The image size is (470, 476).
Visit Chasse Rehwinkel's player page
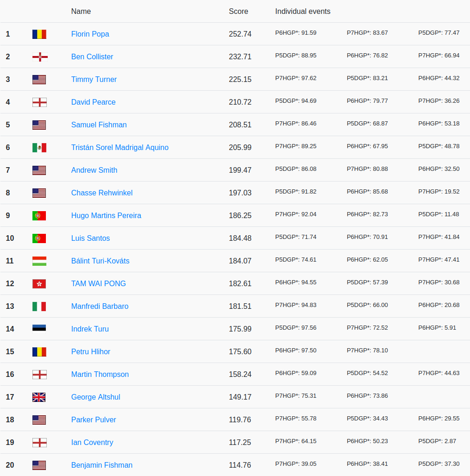click(102, 193)
